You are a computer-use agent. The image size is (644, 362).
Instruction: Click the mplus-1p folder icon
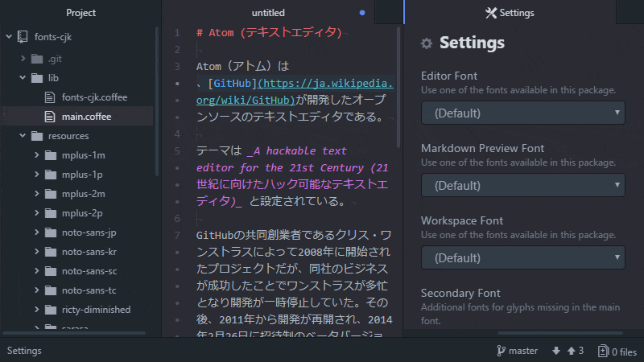[x=51, y=175]
